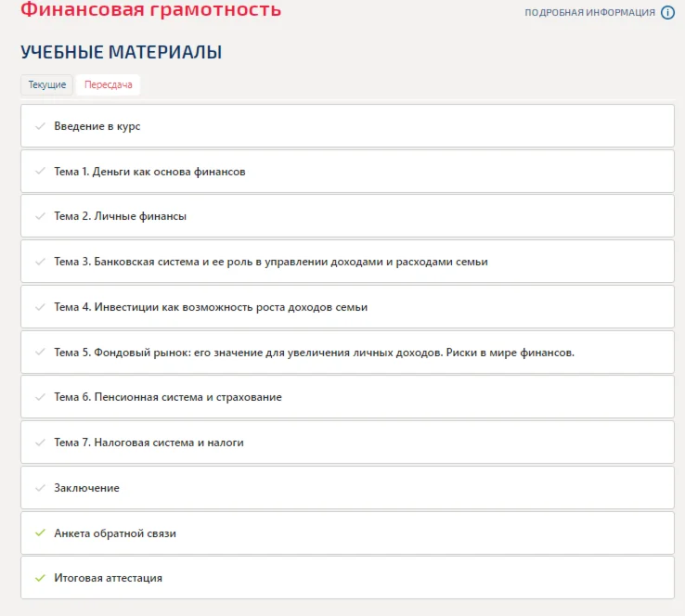Click the checkmark icon beside Тема 7
Image resolution: width=685 pixels, height=616 pixels.
coord(40,443)
